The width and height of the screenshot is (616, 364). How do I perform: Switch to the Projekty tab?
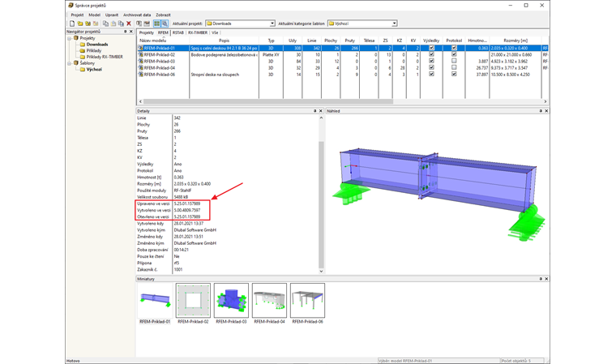147,32
